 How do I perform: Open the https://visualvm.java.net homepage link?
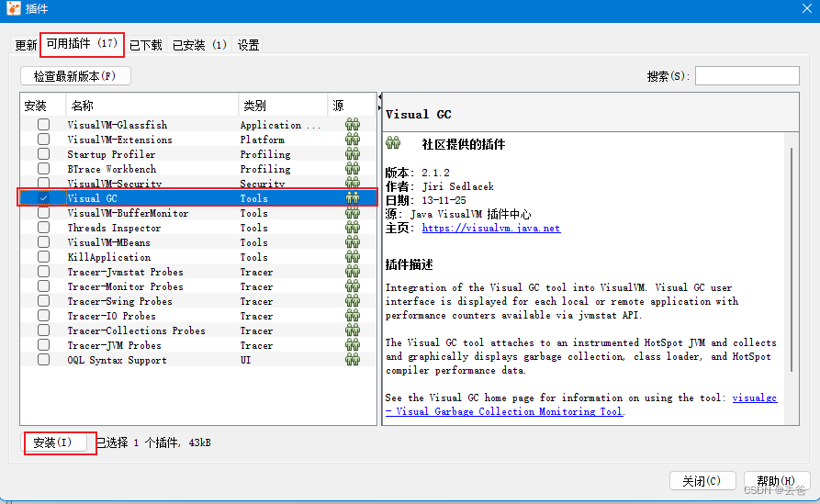tap(491, 228)
